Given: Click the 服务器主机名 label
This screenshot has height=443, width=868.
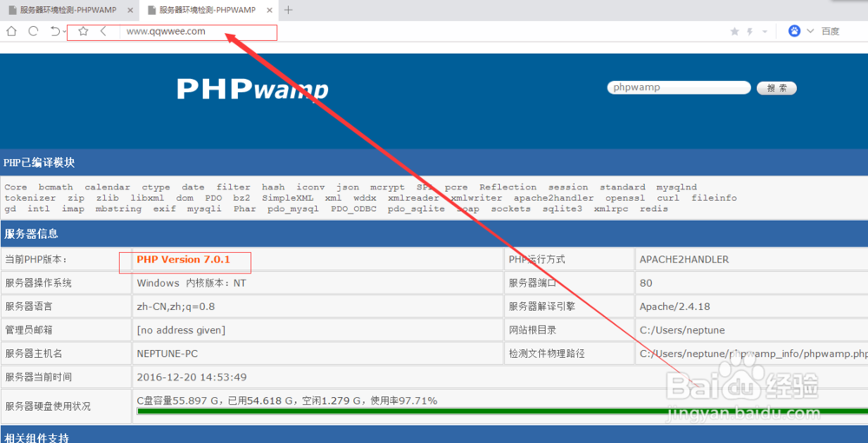Looking at the screenshot, I should (32, 354).
